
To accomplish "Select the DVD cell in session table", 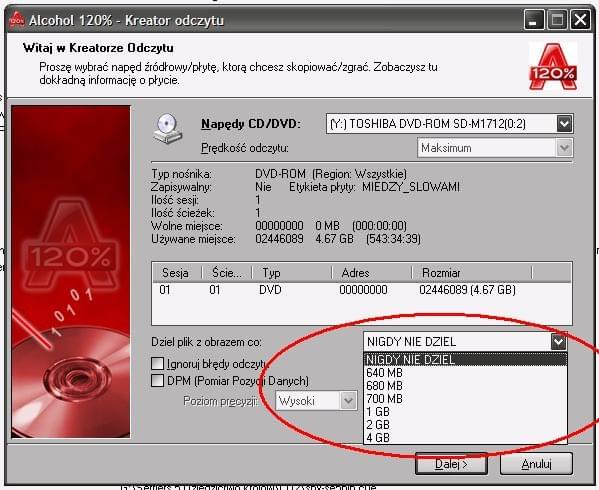I will pyautogui.click(x=270, y=290).
